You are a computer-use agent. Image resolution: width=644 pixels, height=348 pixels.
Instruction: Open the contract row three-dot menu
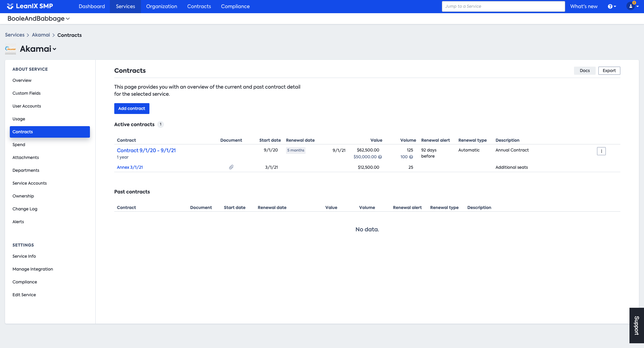[601, 151]
